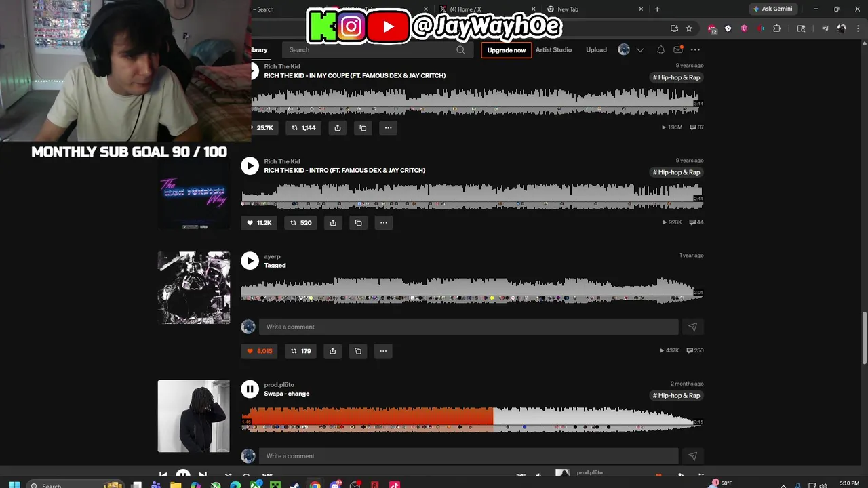Screen dimensions: 868x488
Task: Click the Upgrade now button
Action: point(506,50)
